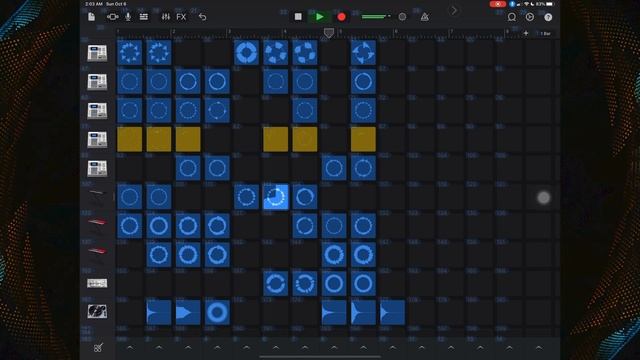Toggle solid ring cell in turntable row
The height and width of the screenshot is (360, 640).
217,313
